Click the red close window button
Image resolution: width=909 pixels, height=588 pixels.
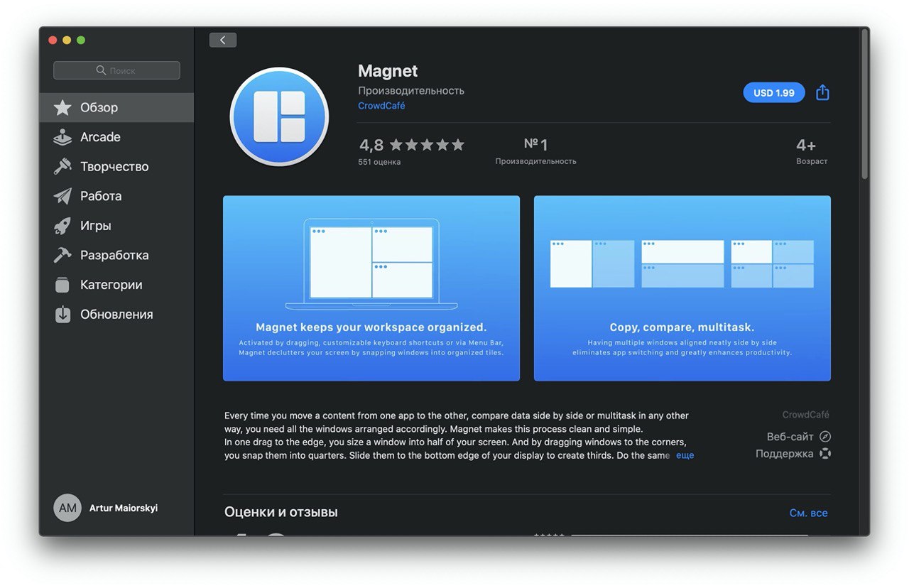click(x=53, y=40)
